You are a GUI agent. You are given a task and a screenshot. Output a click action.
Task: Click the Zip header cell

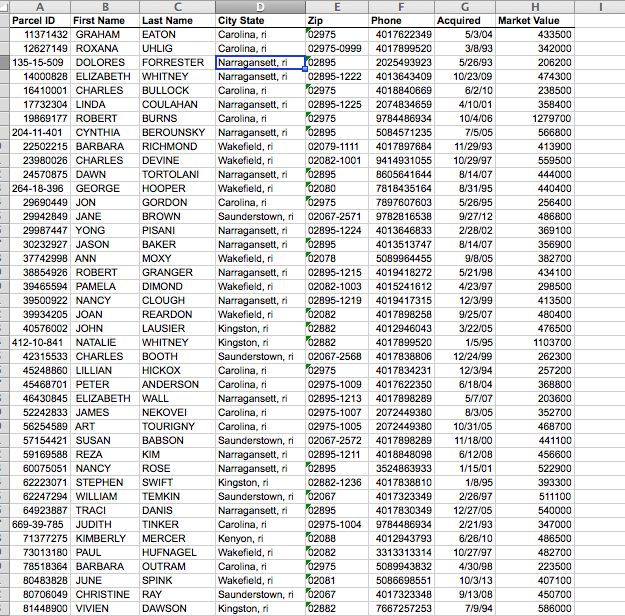(337, 21)
